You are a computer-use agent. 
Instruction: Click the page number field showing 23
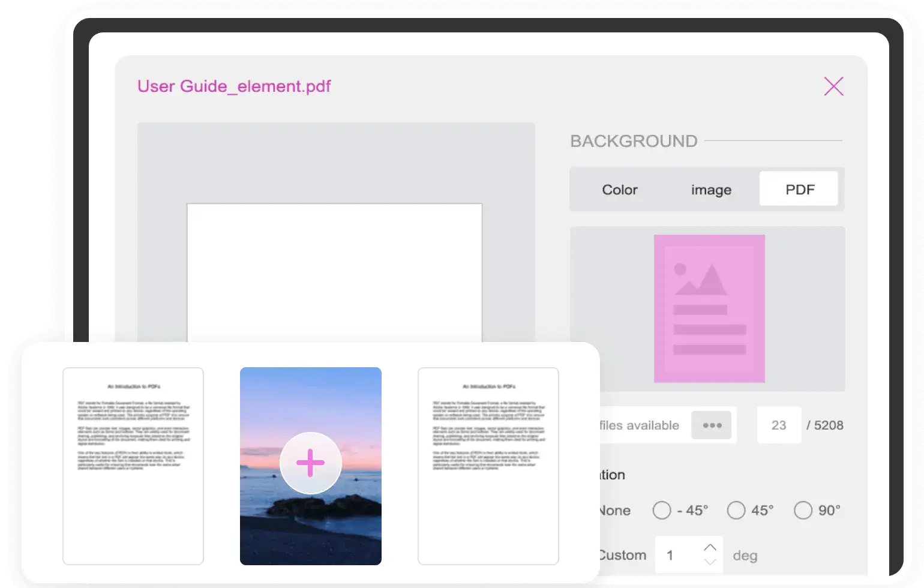(x=779, y=425)
